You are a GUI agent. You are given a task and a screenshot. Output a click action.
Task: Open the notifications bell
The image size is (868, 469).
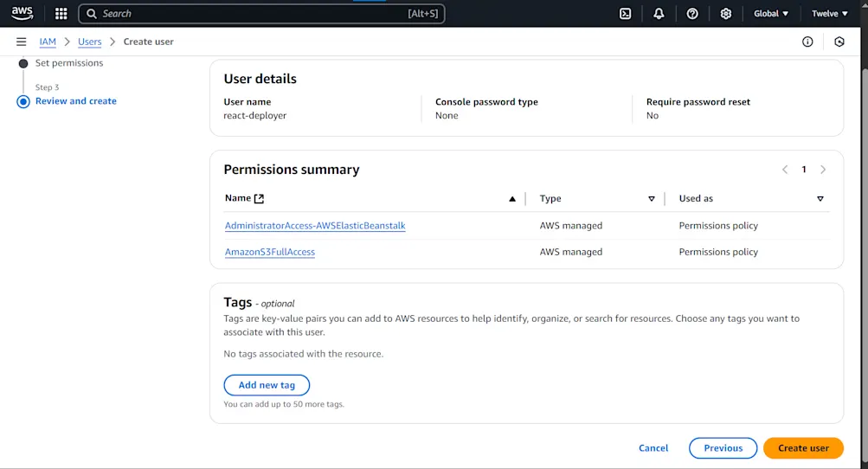coord(659,14)
